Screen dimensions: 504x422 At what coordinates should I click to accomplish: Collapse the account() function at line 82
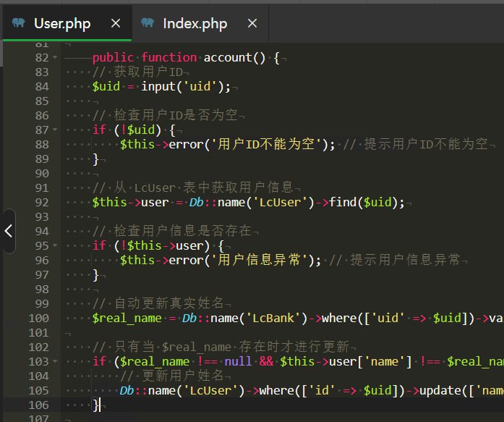56,58
